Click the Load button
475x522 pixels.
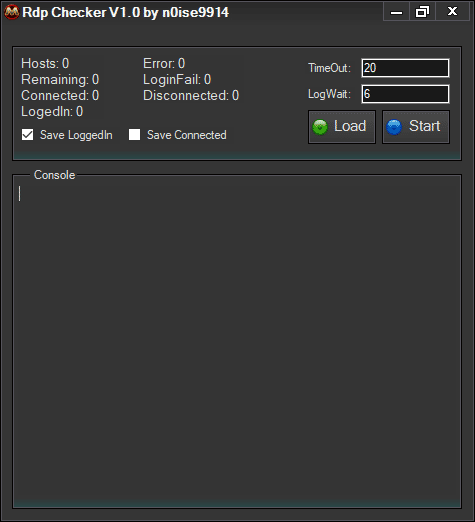(x=342, y=127)
